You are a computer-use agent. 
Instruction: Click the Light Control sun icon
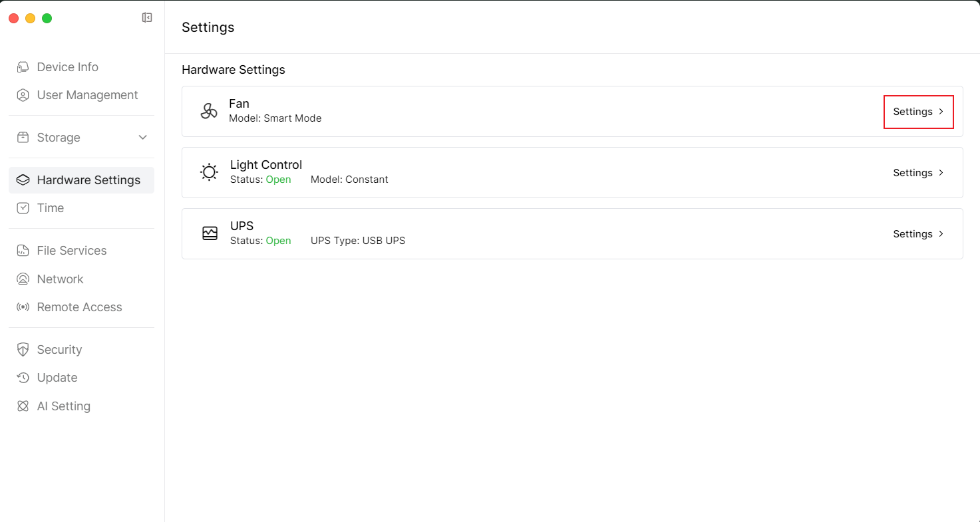(x=209, y=173)
